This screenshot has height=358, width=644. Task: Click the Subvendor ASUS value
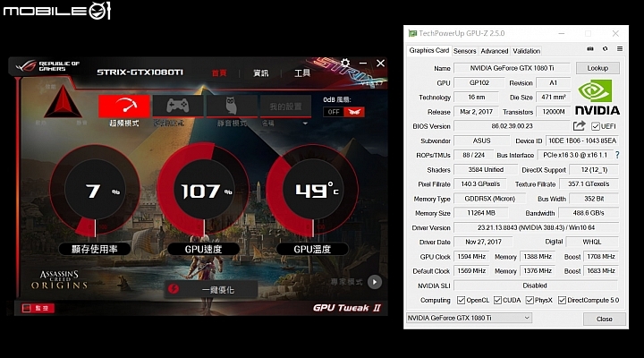click(481, 141)
